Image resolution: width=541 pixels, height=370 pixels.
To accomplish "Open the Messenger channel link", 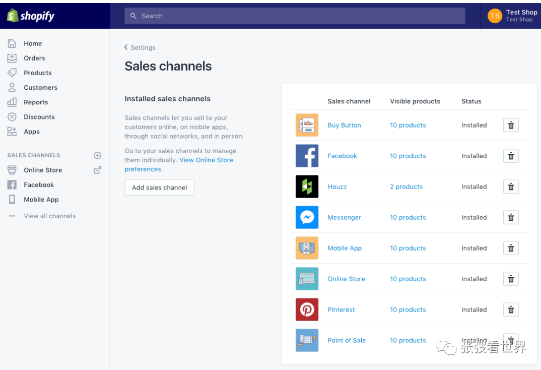I will (344, 217).
